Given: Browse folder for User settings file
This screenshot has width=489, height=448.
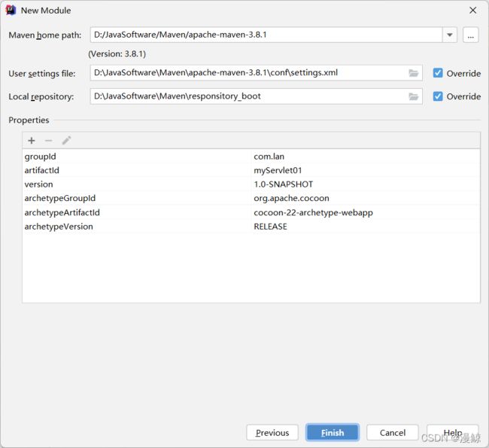Looking at the screenshot, I should click(414, 73).
